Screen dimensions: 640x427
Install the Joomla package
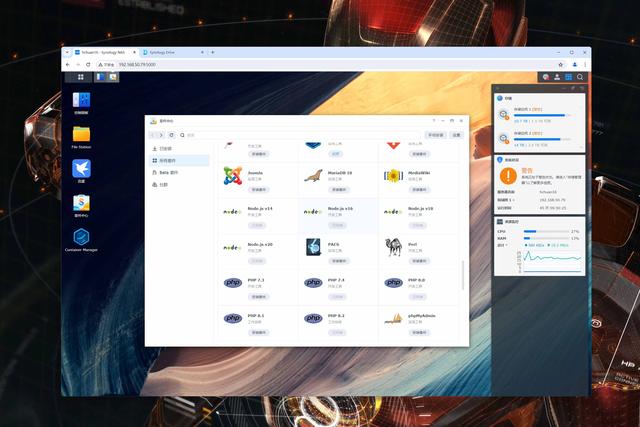click(258, 189)
